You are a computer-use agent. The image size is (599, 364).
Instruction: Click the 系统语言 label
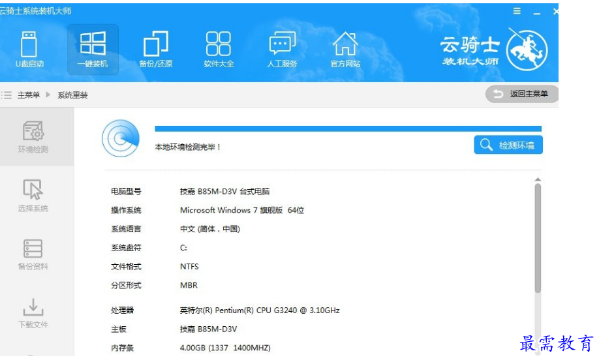pyautogui.click(x=126, y=229)
